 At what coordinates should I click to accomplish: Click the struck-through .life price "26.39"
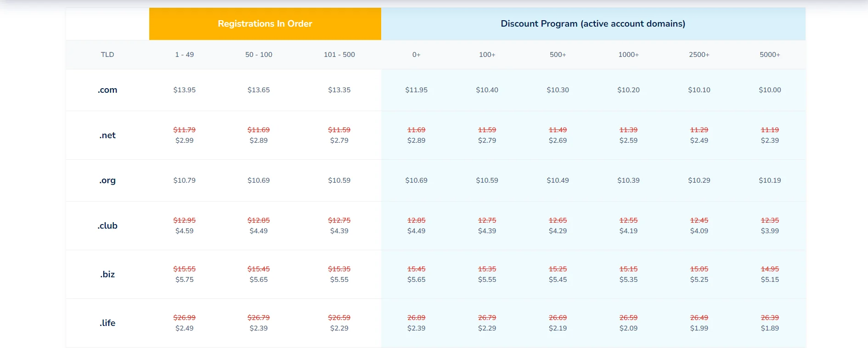(x=770, y=318)
